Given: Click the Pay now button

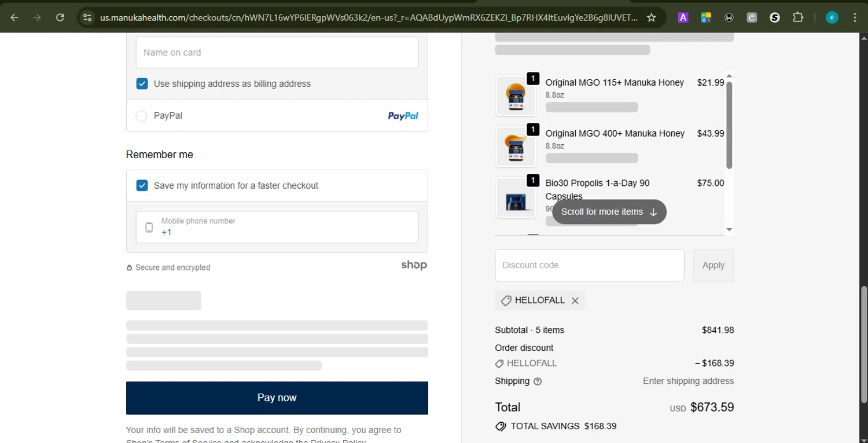Looking at the screenshot, I should [277, 398].
